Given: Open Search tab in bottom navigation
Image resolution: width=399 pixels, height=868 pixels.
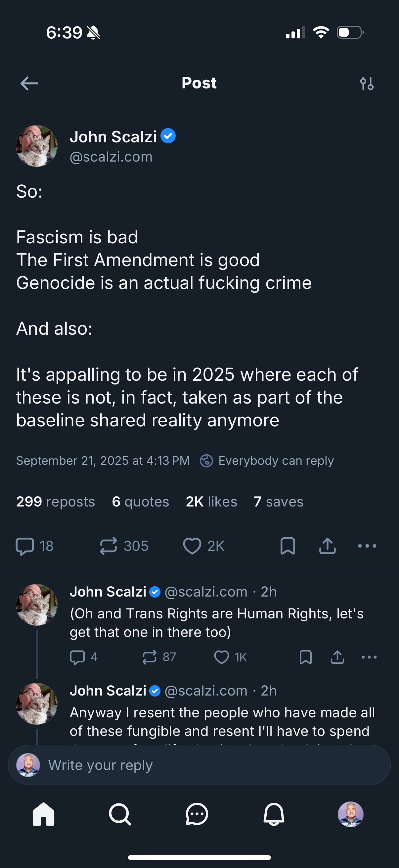Looking at the screenshot, I should [x=120, y=814].
